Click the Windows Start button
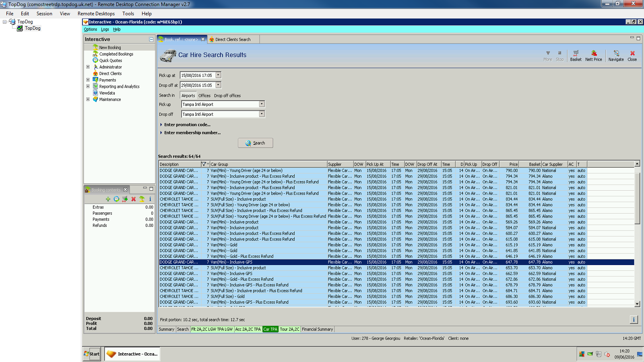 (x=92, y=354)
